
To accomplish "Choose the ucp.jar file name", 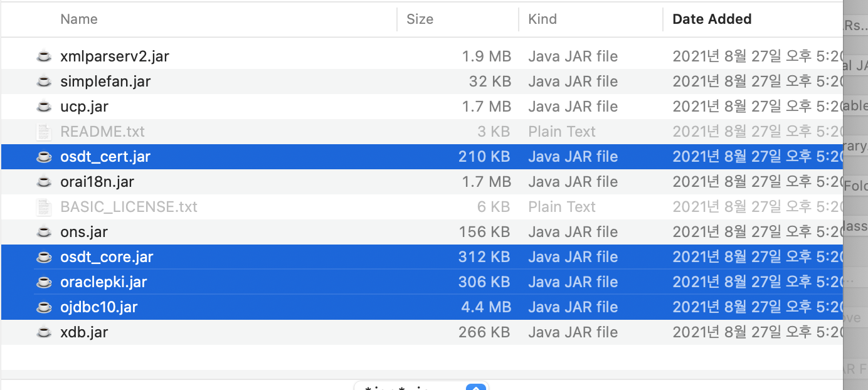I will [x=84, y=107].
